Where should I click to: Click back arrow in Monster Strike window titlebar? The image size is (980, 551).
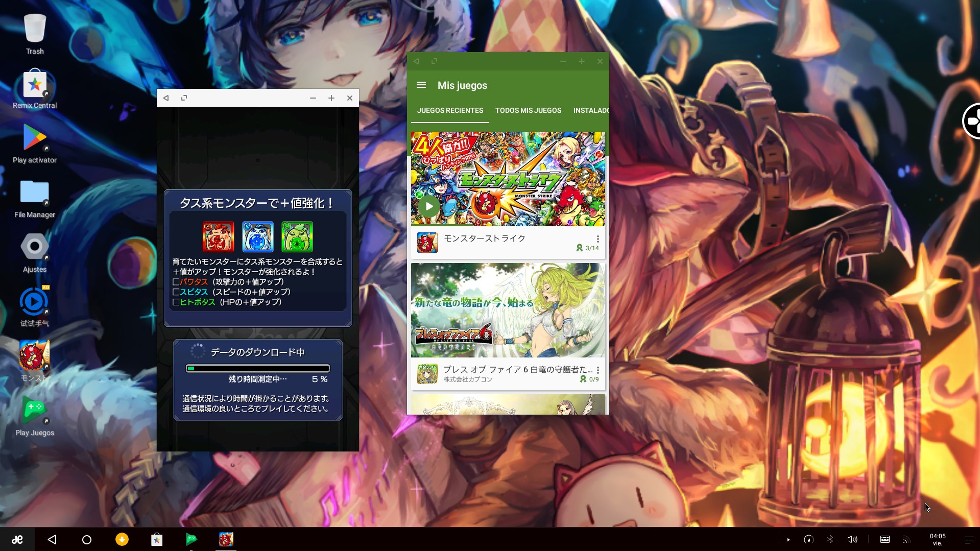pos(166,98)
